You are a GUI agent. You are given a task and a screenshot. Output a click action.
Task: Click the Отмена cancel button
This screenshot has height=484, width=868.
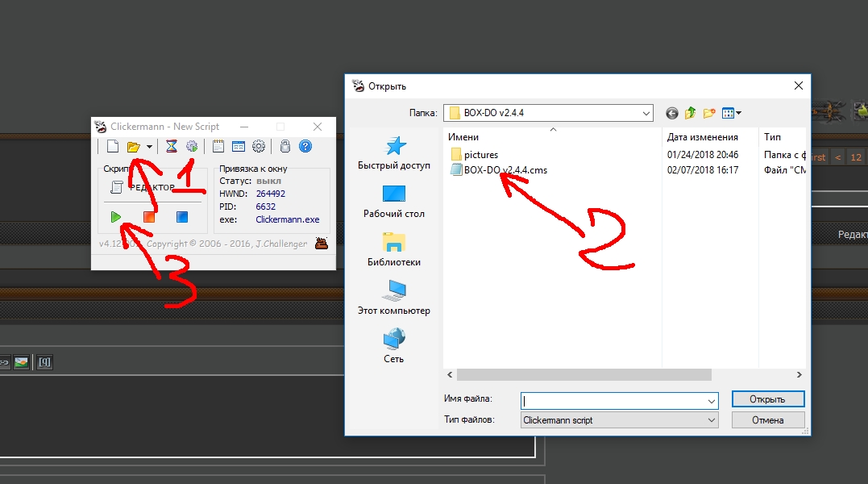click(x=767, y=420)
